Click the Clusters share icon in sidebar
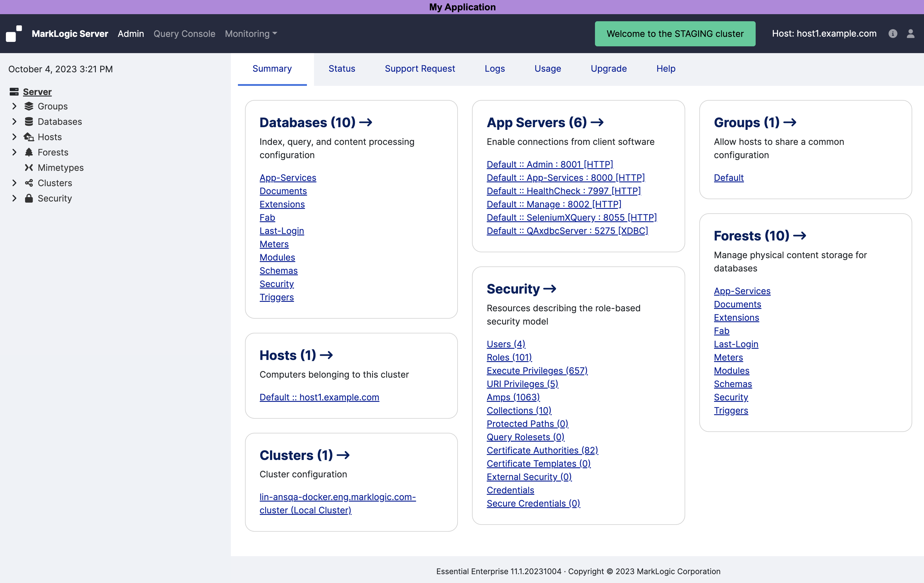 (29, 183)
